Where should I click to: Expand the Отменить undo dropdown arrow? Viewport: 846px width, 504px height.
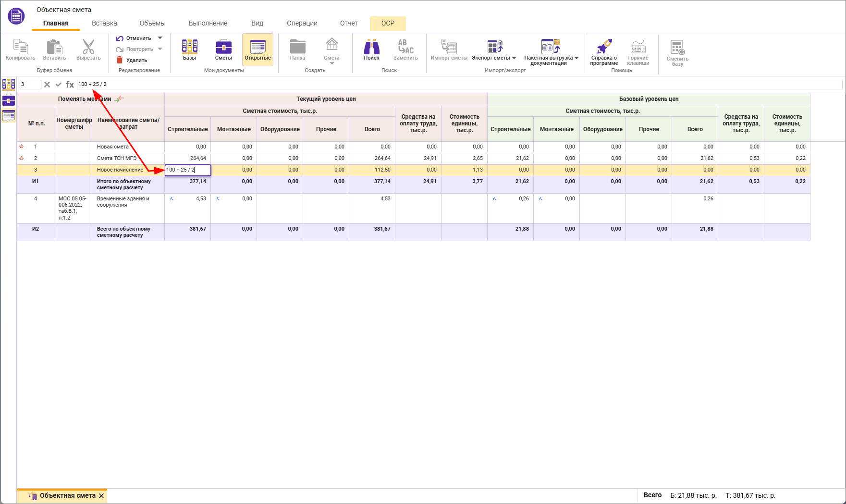coord(160,38)
